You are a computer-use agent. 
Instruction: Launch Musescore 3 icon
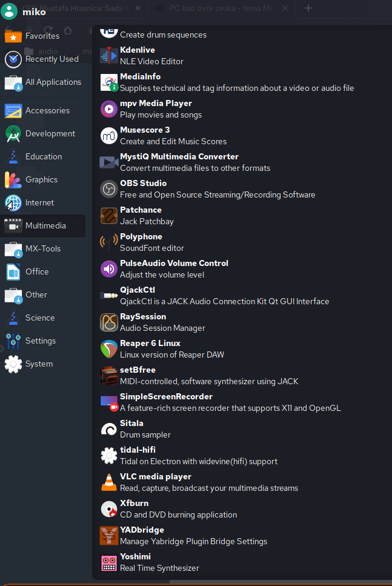click(108, 136)
